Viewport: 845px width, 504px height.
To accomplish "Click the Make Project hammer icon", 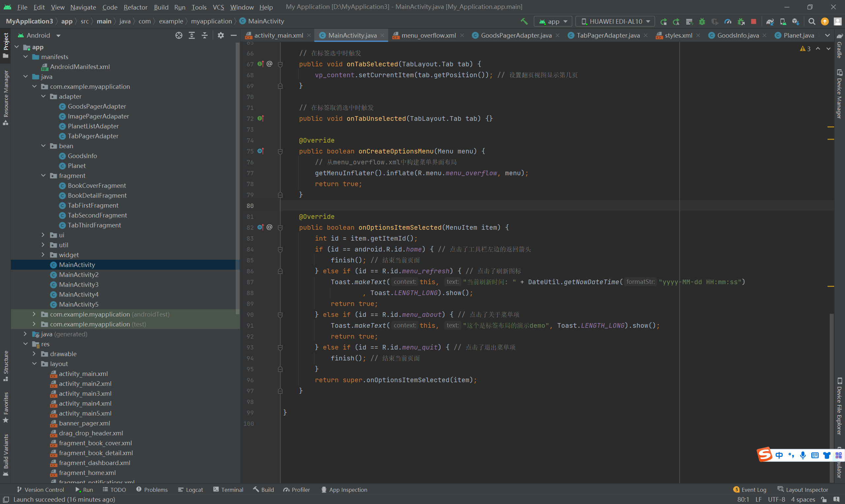I will (524, 21).
